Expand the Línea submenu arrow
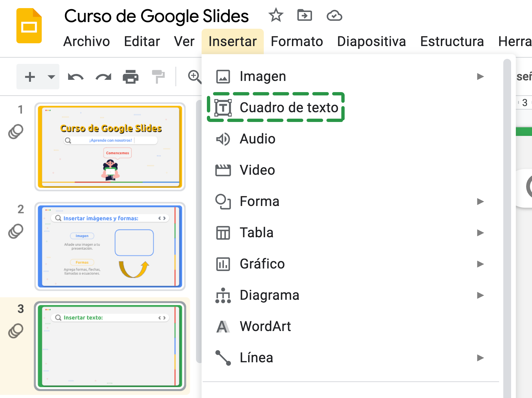The image size is (532, 398). coord(480,358)
